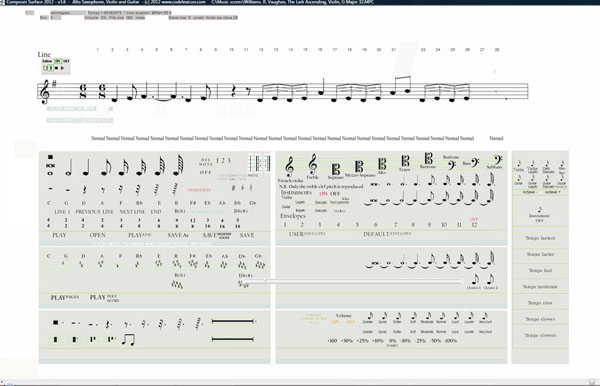Screen dimensions: 600x386
Task: Click SAVE As
Action: [178, 235]
